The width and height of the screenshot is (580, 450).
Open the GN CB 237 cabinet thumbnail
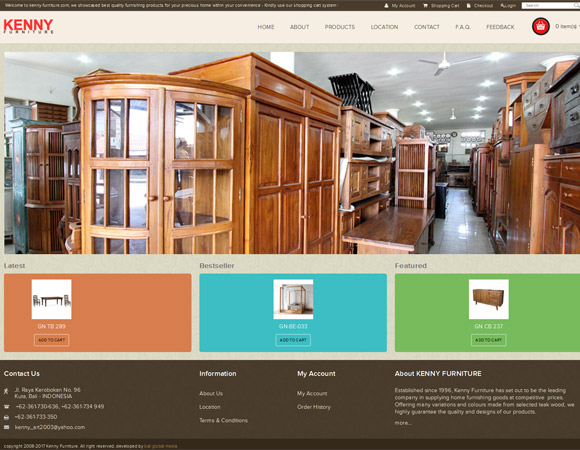489,299
